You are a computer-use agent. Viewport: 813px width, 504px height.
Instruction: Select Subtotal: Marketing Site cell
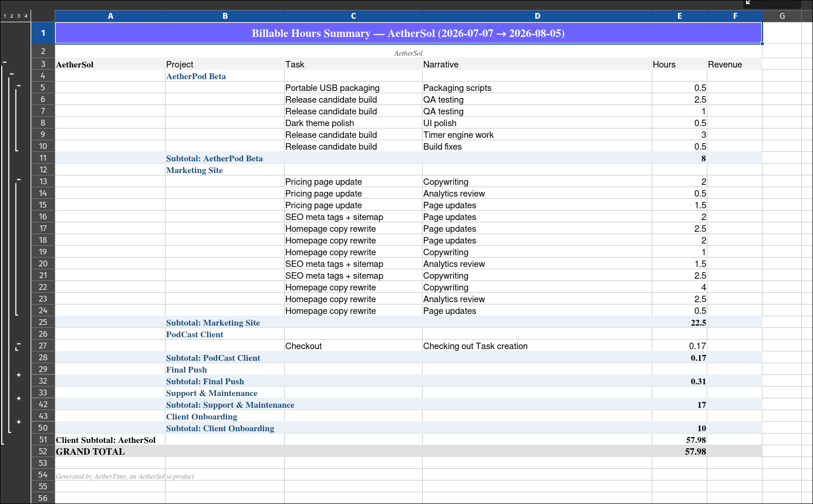225,323
